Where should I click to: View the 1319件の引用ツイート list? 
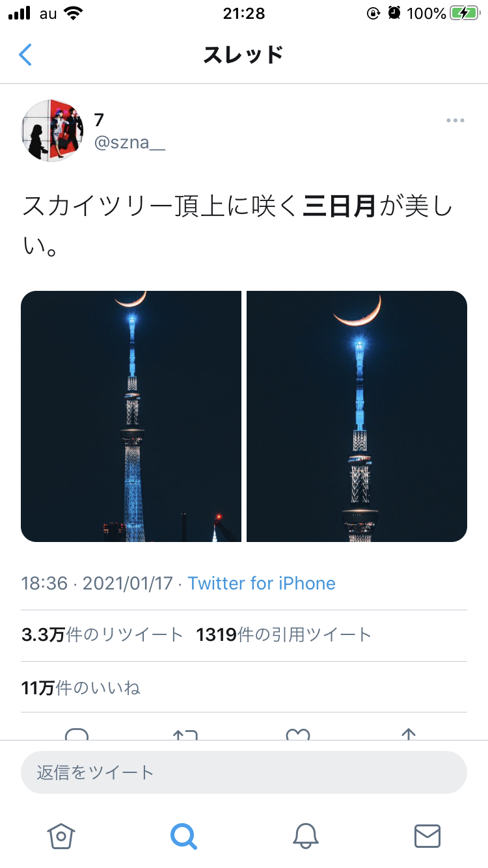284,635
